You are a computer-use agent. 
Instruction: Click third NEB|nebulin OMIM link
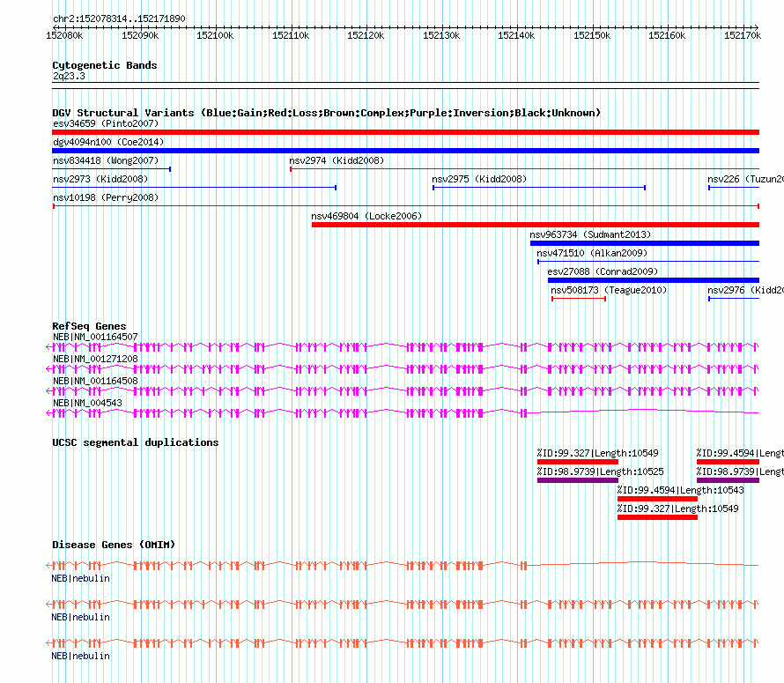point(80,656)
